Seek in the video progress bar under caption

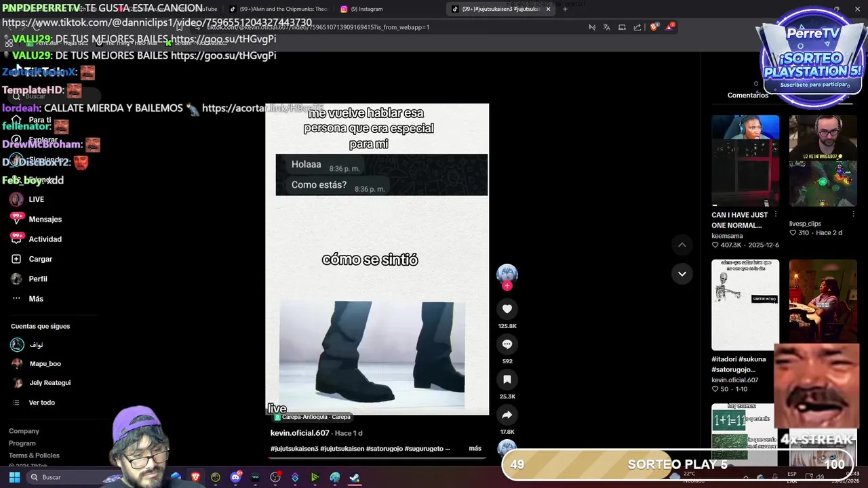coord(377,458)
